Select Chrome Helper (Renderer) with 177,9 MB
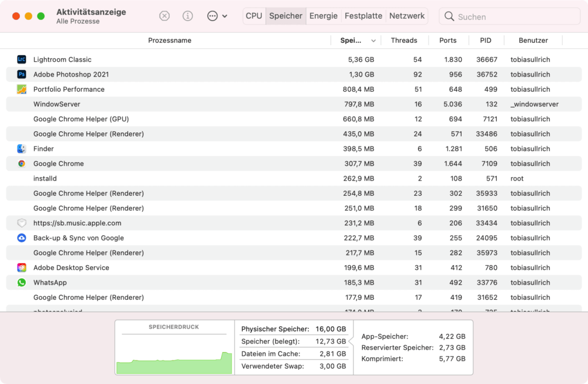Viewport: 588px width, 384px height. pos(294,298)
